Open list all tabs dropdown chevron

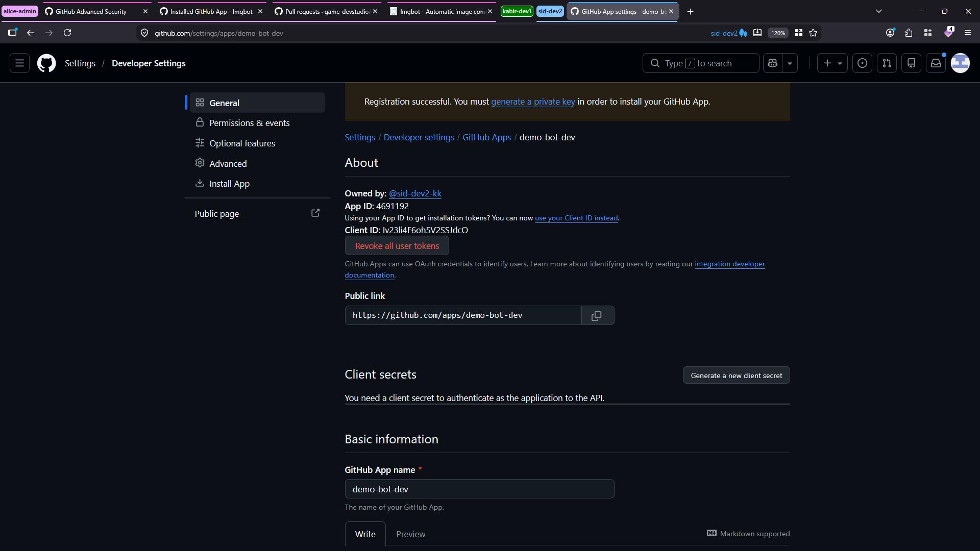pos(878,11)
